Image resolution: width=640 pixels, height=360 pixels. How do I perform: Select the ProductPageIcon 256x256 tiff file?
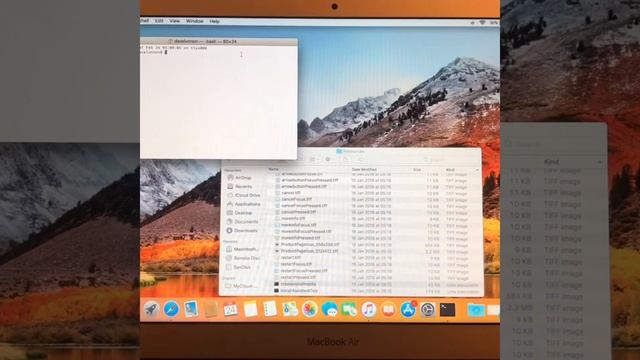click(x=310, y=244)
